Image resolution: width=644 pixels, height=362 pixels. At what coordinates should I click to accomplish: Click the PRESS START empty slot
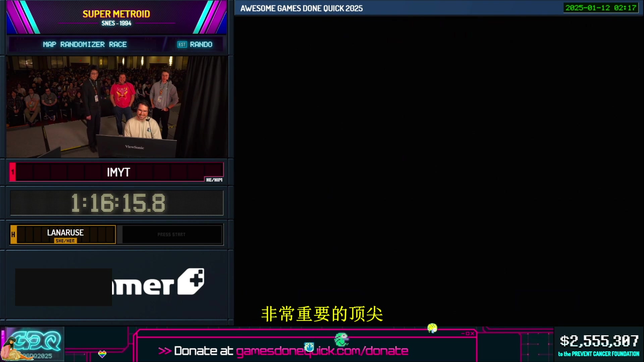point(172,235)
